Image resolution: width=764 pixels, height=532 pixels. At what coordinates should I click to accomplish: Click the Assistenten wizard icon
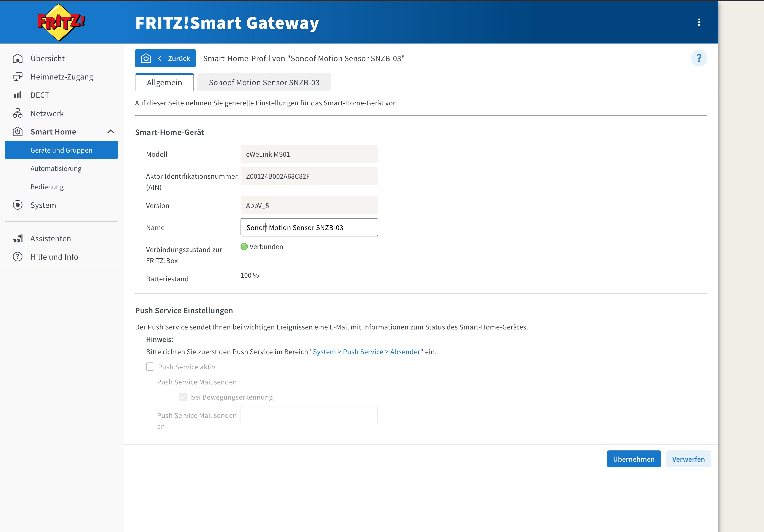(x=18, y=239)
